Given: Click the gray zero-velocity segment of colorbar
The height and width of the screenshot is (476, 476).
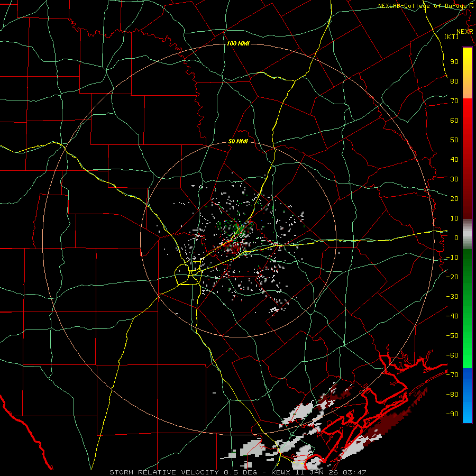Looking at the screenshot, I should pos(467,234).
